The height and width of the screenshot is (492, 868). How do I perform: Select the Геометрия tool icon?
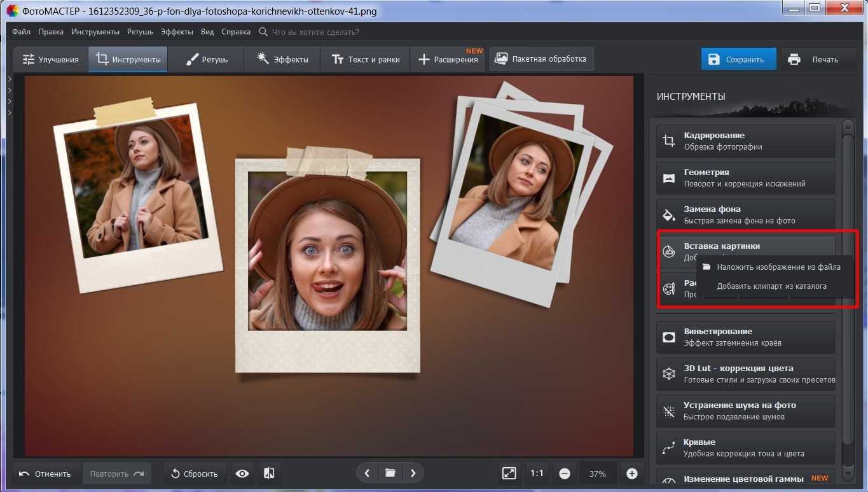[669, 178]
